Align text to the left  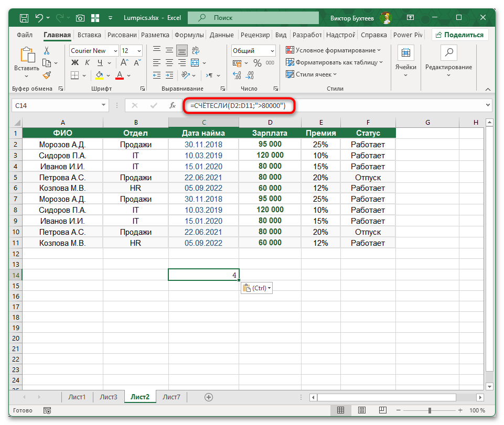(x=156, y=63)
